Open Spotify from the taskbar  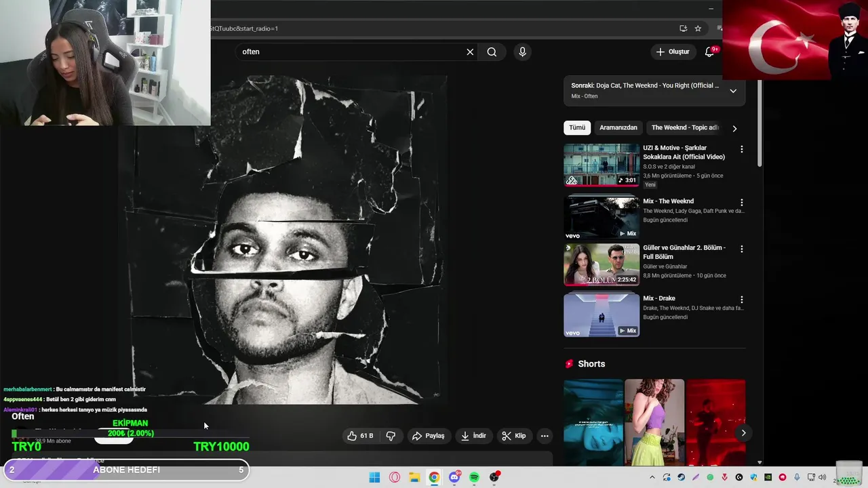pos(474,478)
